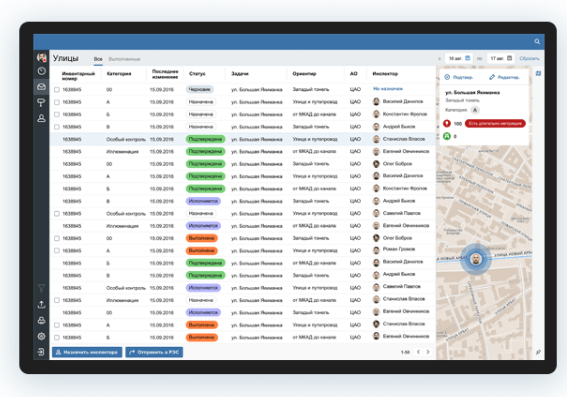Click the Инспектор column header
Image resolution: width=567 pixels, height=397 pixels.
click(385, 74)
